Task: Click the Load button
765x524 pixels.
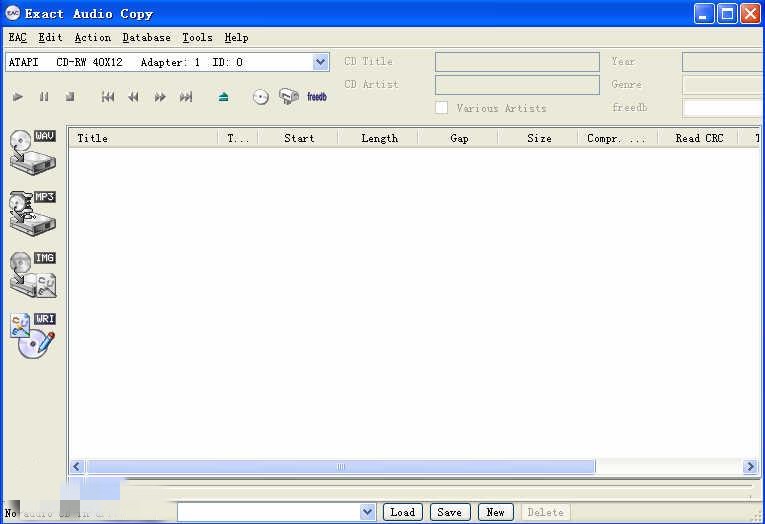Action: coord(402,512)
